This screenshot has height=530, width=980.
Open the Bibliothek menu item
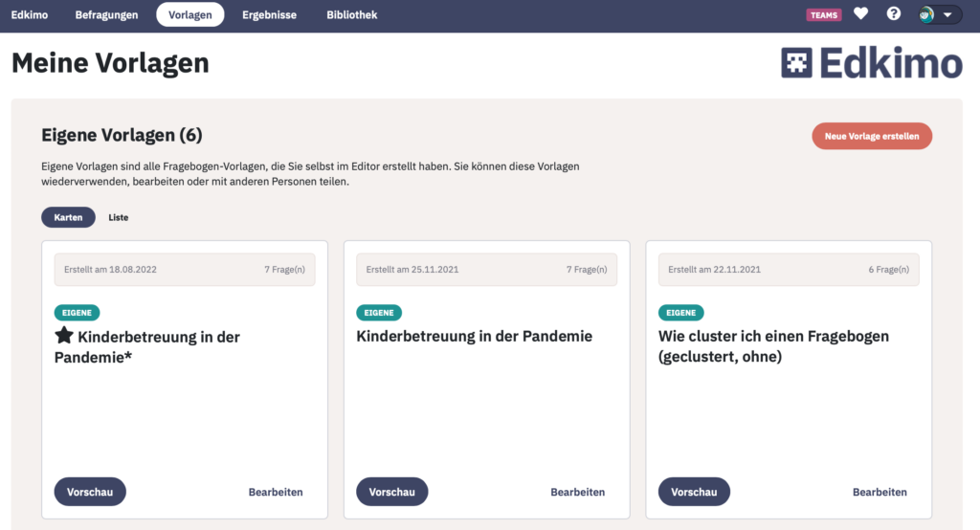352,15
